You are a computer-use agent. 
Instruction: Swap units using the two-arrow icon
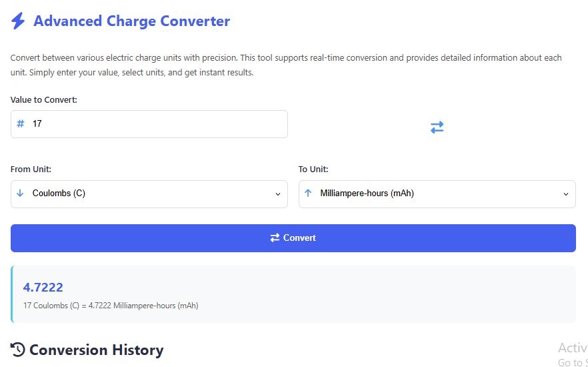(437, 127)
